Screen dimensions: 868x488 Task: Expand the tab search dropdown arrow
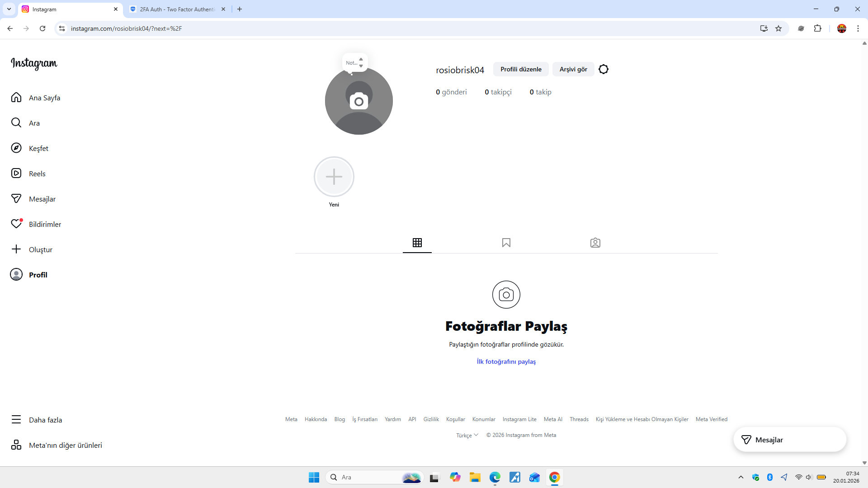tap(9, 9)
